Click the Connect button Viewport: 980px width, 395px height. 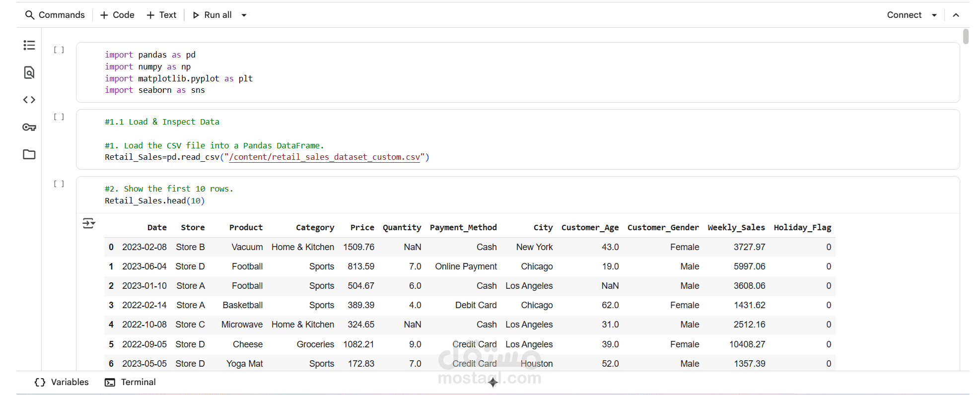tap(904, 15)
